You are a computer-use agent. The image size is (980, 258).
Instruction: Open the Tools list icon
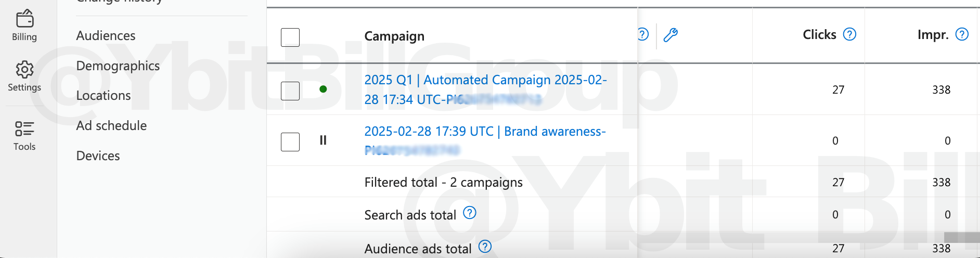click(24, 128)
